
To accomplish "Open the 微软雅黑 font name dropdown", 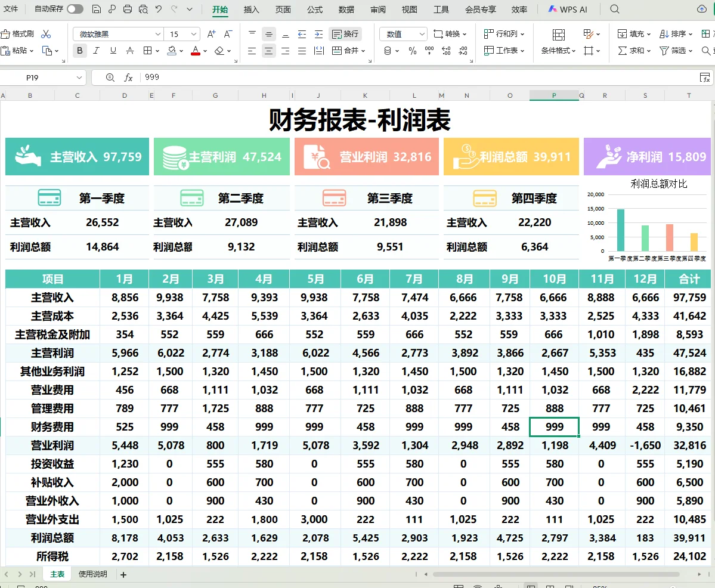I will (x=158, y=34).
